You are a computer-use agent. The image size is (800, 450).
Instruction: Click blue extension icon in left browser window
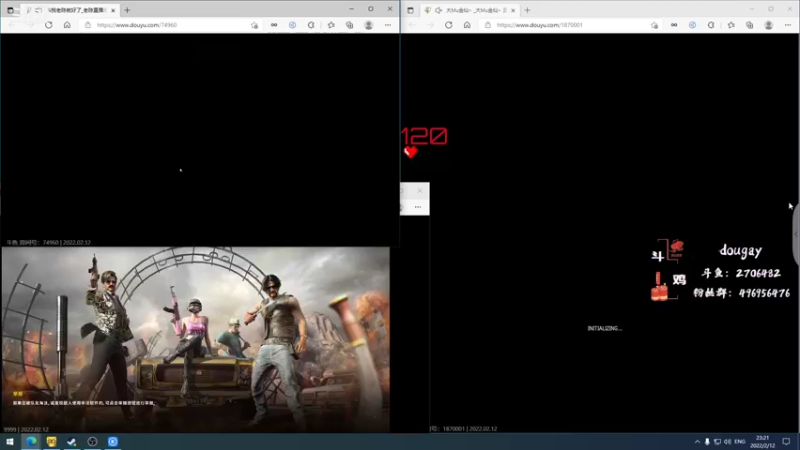coord(292,25)
